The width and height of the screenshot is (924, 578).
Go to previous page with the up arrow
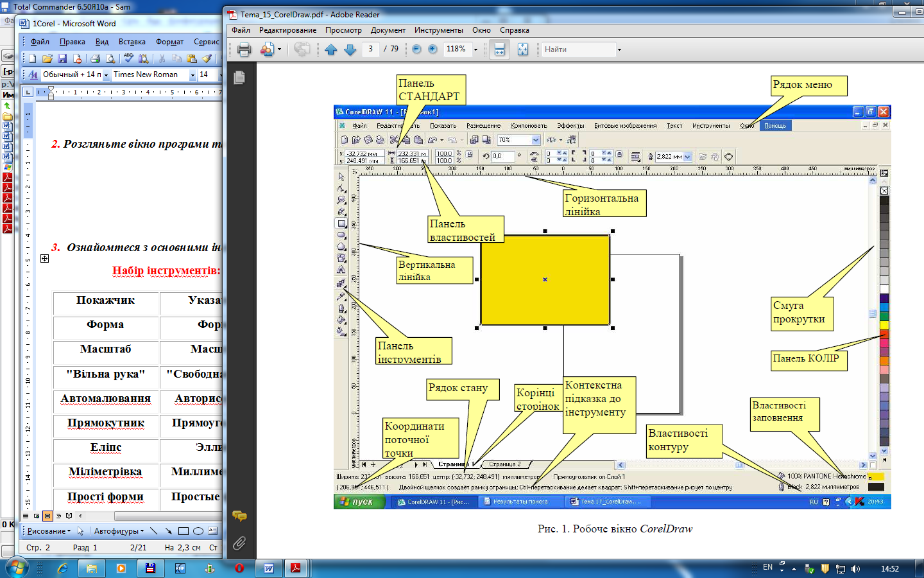[330, 49]
